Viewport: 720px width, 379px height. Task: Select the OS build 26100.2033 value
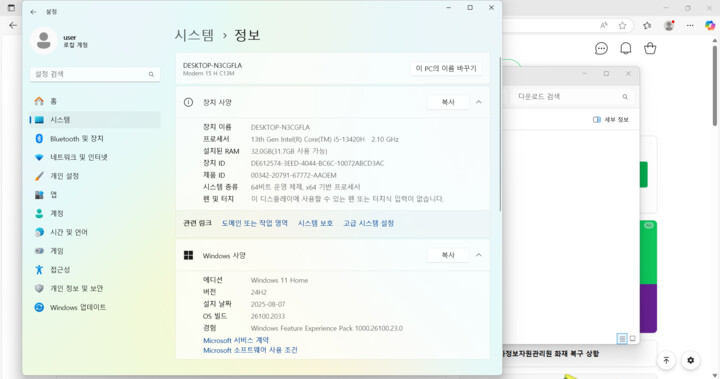pos(268,316)
